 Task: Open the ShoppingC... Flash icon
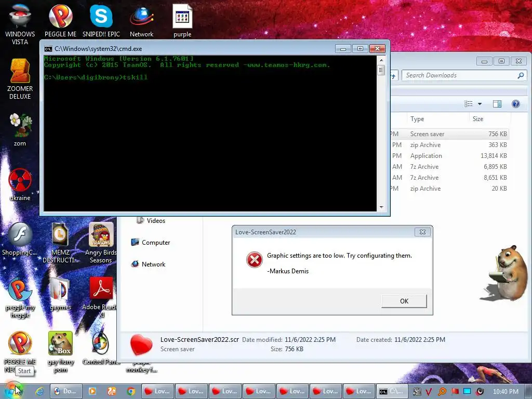(20, 239)
